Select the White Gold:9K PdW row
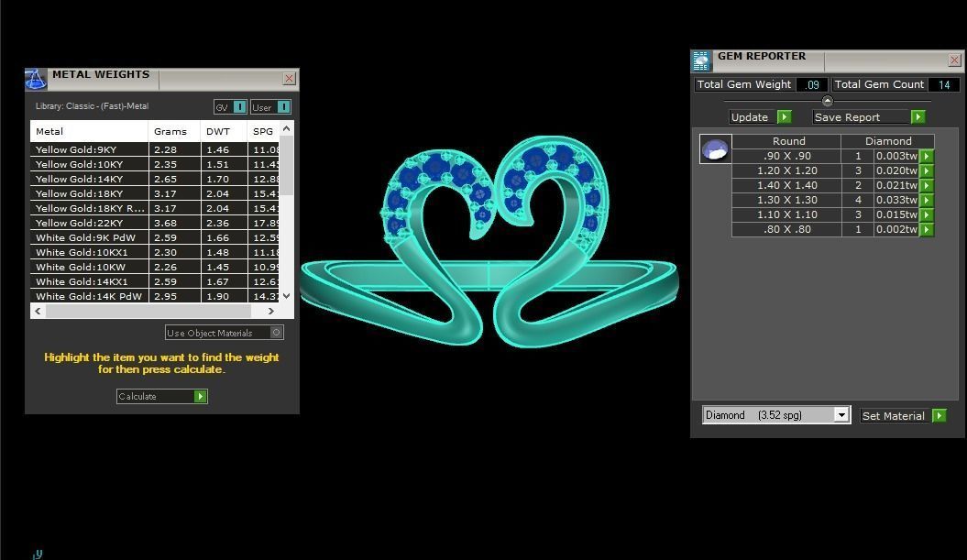This screenshot has width=967, height=560. click(155, 237)
